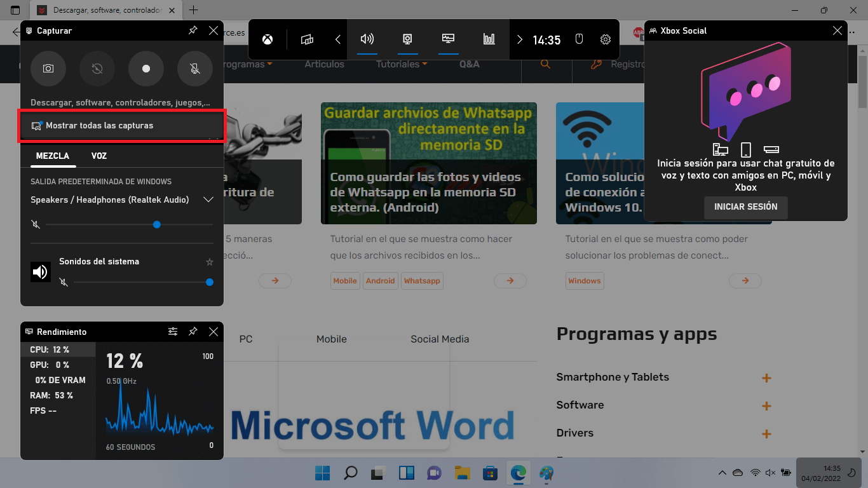Screen dimensions: 868x488
Task: Click the Windows tag
Action: pyautogui.click(x=585, y=281)
